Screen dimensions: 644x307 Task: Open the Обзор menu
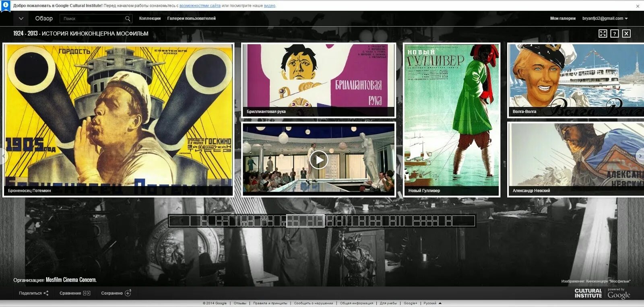(44, 19)
